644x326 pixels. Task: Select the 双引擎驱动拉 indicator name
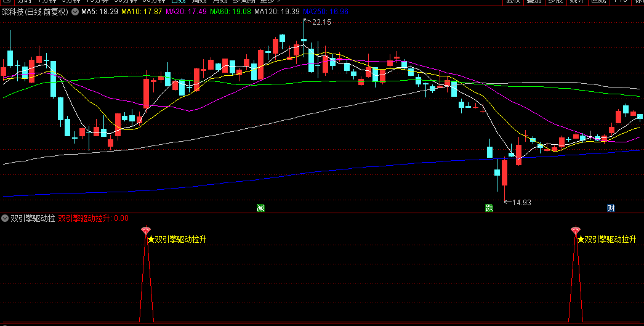(33, 218)
